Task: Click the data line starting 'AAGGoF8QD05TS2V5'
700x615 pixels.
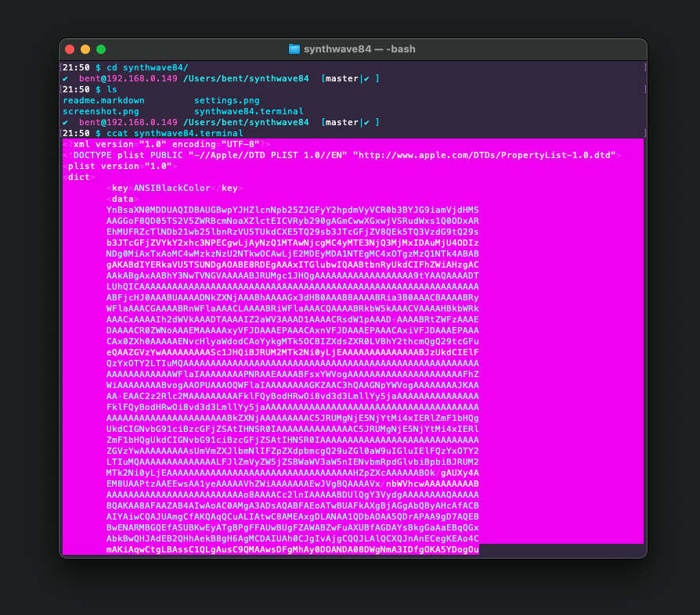Action: tap(292, 221)
